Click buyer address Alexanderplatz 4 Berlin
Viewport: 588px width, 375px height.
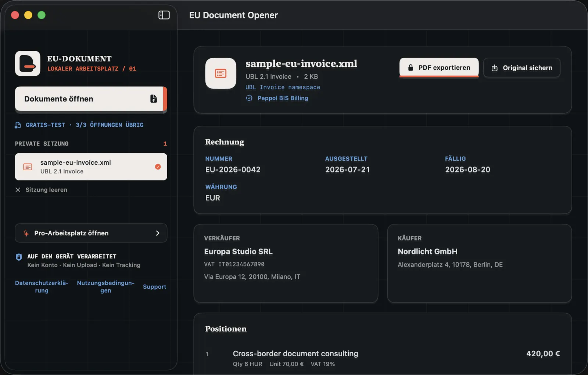[450, 265]
